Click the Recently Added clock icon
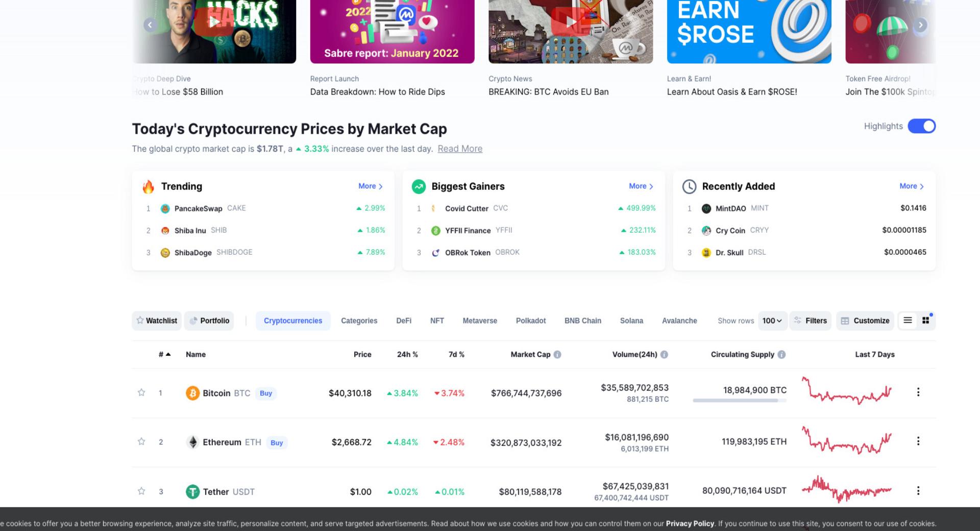The width and height of the screenshot is (980, 531). [x=689, y=187]
